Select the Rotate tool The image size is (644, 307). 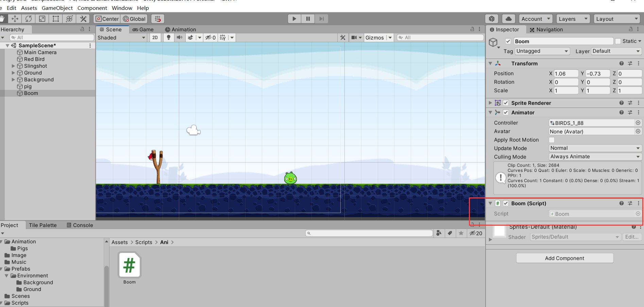29,19
